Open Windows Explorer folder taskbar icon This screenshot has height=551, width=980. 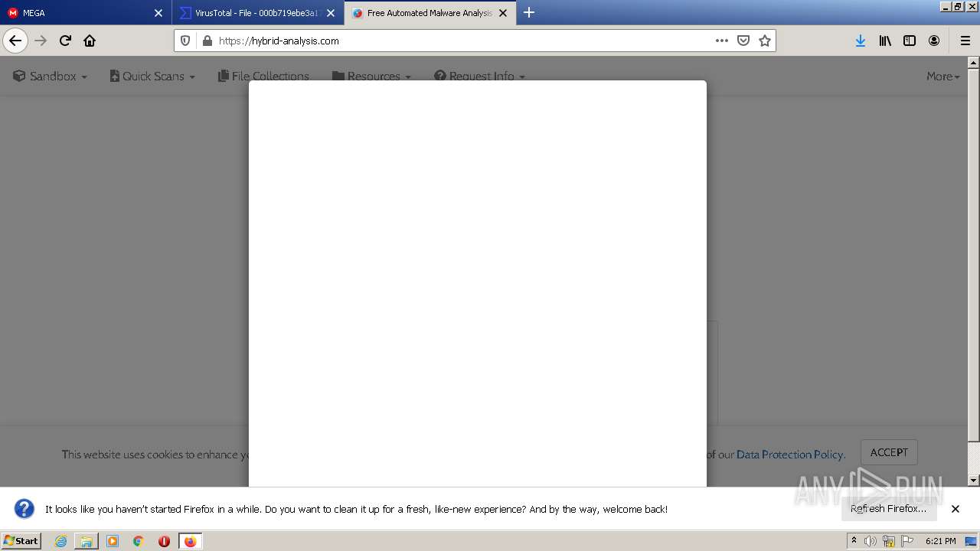point(87,541)
